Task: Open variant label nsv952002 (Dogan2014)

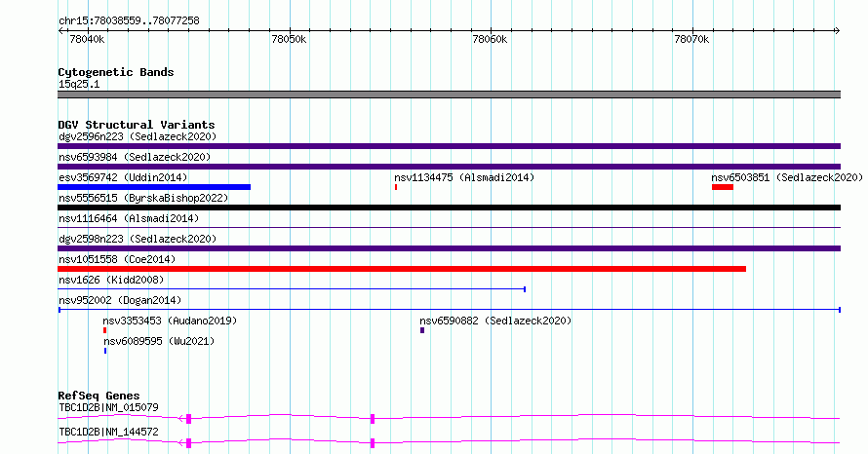Action: 120,300
